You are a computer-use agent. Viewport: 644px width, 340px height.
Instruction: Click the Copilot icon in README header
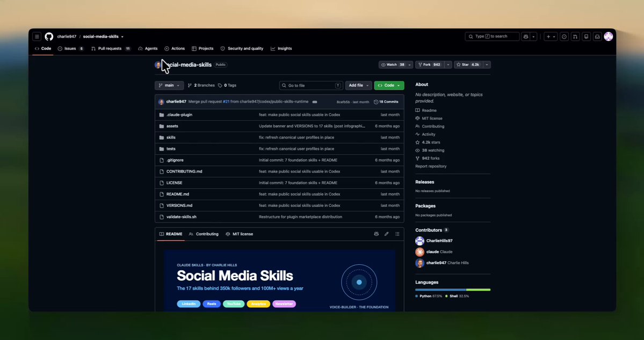[376, 234]
